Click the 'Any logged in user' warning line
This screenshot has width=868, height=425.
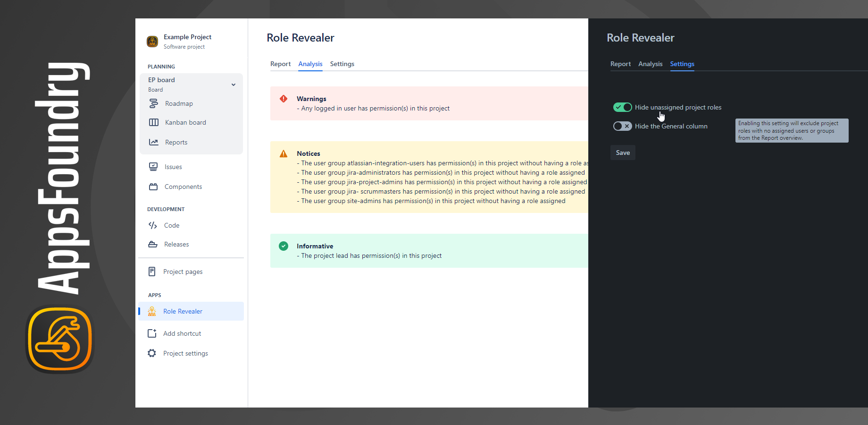coord(373,108)
